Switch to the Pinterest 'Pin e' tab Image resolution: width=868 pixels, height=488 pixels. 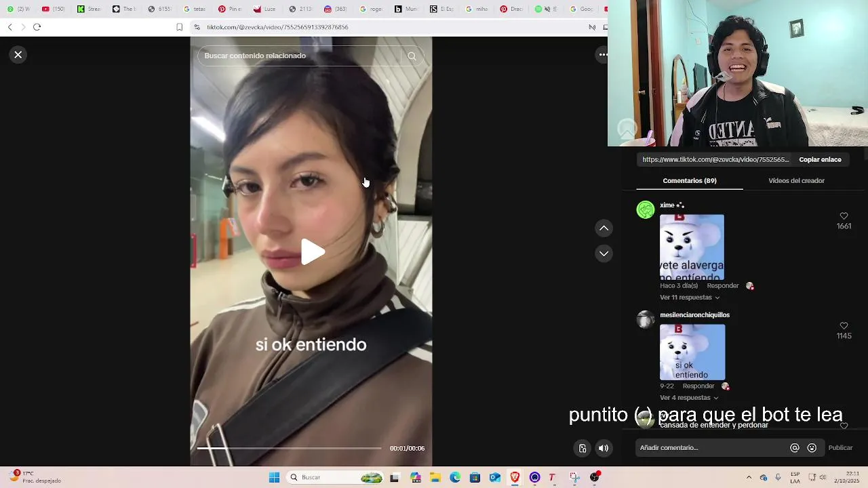tap(230, 9)
